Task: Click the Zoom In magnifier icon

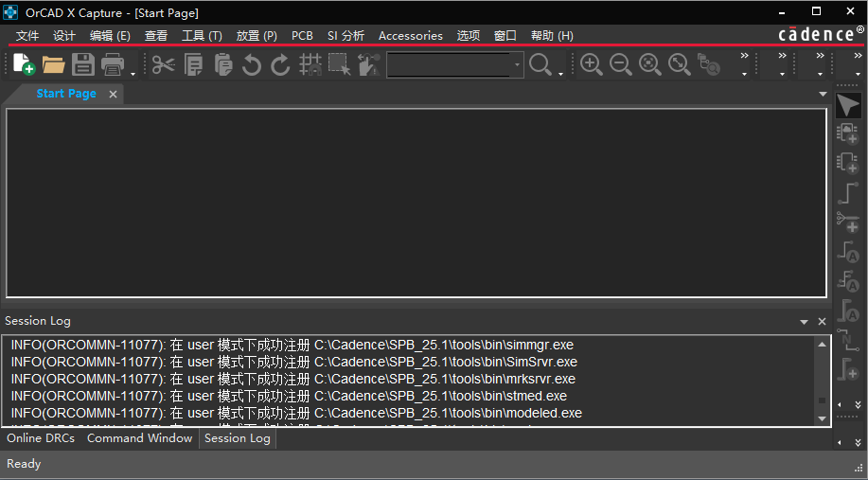Action: [x=592, y=64]
